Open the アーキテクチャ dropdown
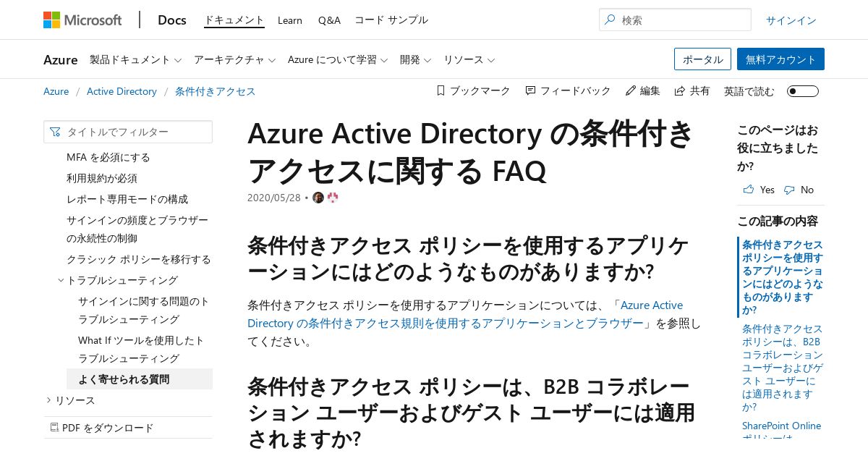Viewport: 868px width, 456px height. (x=235, y=60)
